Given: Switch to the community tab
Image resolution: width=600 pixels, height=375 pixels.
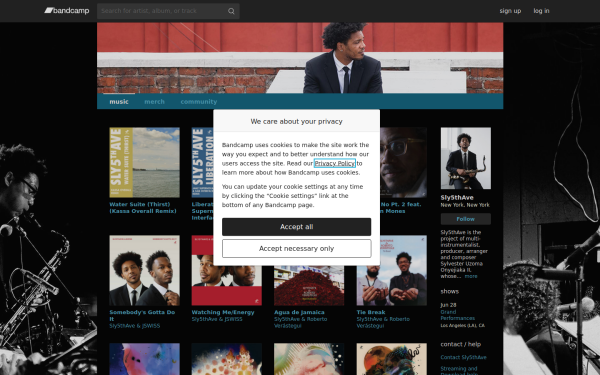Looking at the screenshot, I should pos(199,101).
